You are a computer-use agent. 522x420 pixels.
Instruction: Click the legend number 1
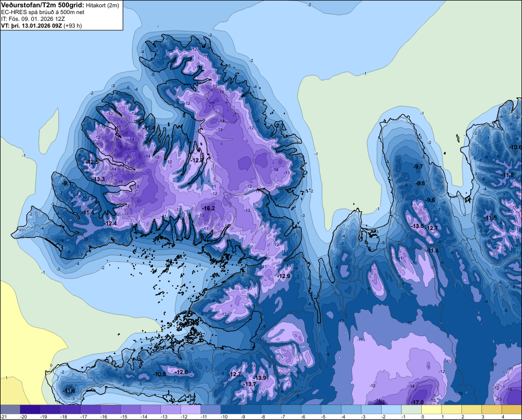(x=443, y=417)
